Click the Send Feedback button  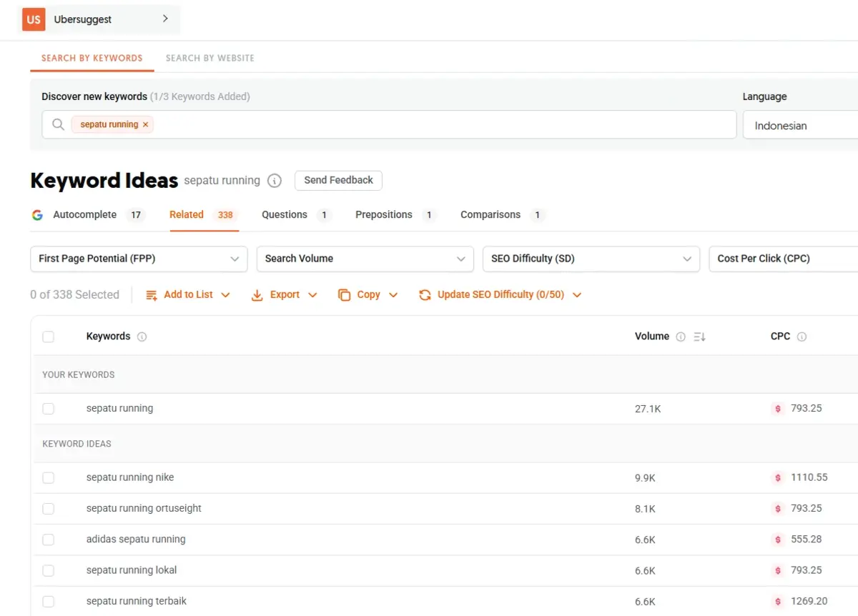tap(338, 180)
